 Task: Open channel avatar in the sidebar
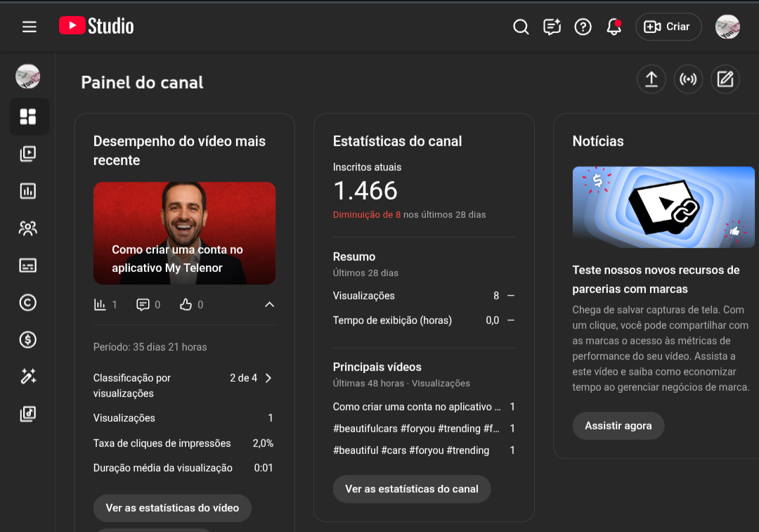pyautogui.click(x=27, y=77)
